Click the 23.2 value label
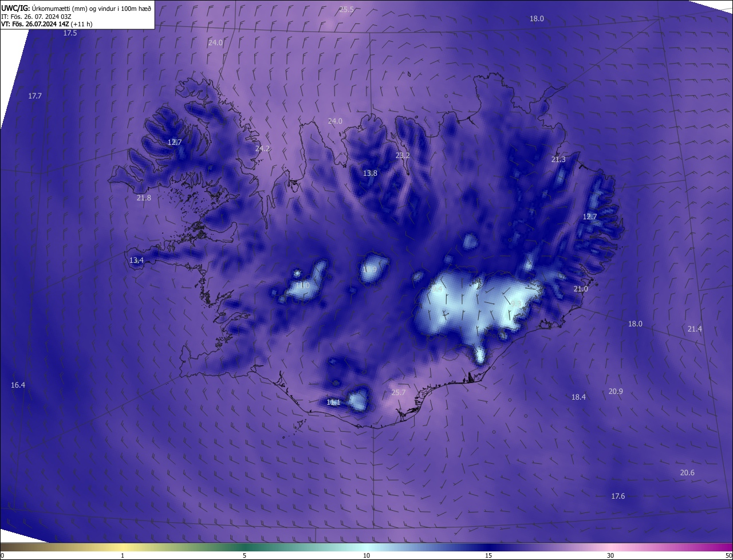The height and width of the screenshot is (560, 733). pos(403,155)
